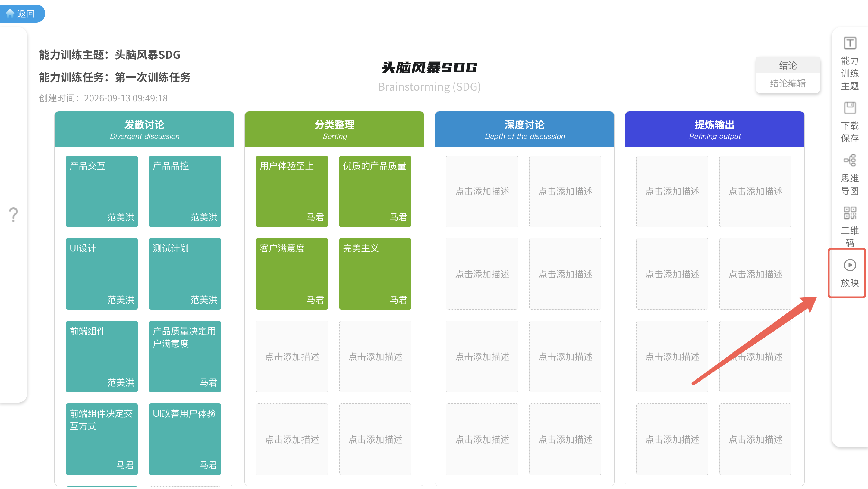Click the 创建时间 2026-09-13 09:49:18 text
The width and height of the screenshot is (868, 489).
coord(103,98)
